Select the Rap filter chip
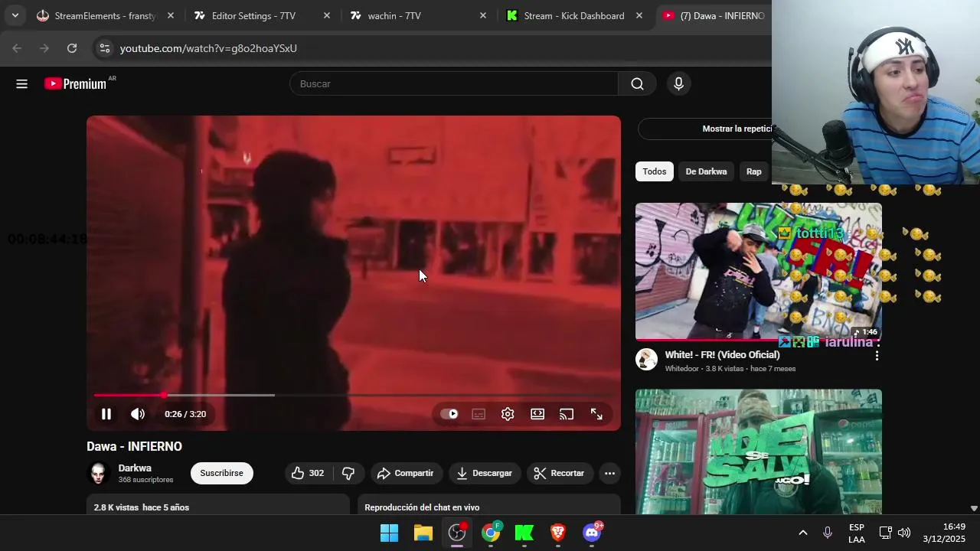Viewport: 980px width, 551px height. [x=754, y=171]
